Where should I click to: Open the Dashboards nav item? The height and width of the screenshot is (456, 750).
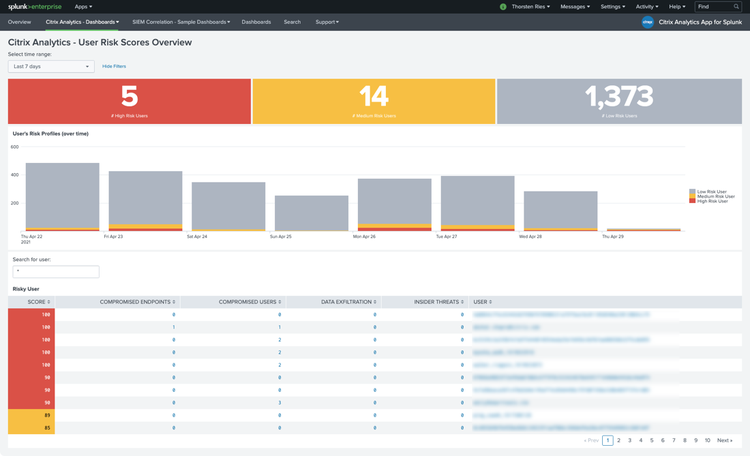coord(256,22)
